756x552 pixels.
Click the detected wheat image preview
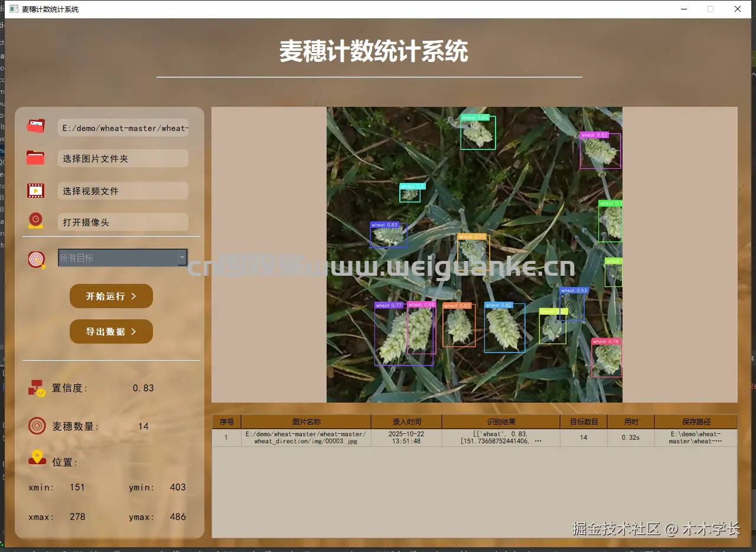474,254
